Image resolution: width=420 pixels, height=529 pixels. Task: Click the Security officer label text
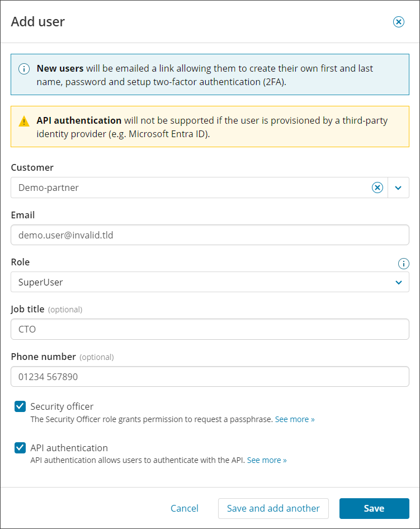(x=62, y=406)
